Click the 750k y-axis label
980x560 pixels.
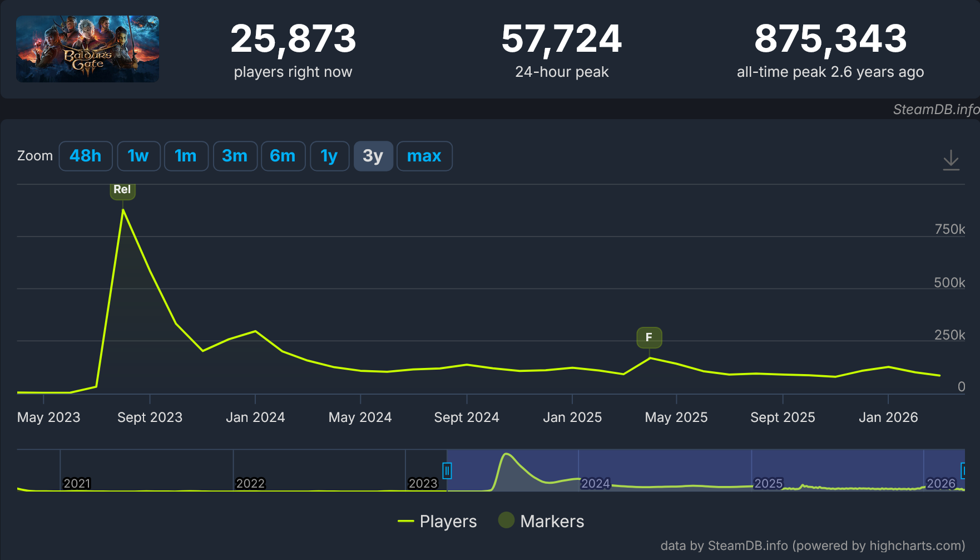pyautogui.click(x=950, y=229)
